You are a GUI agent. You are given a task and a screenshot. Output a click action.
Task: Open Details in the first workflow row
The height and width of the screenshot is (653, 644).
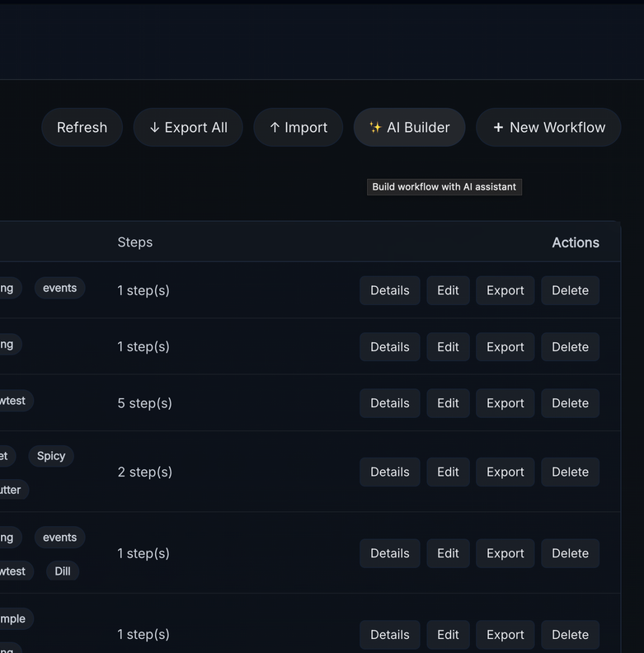pos(389,290)
